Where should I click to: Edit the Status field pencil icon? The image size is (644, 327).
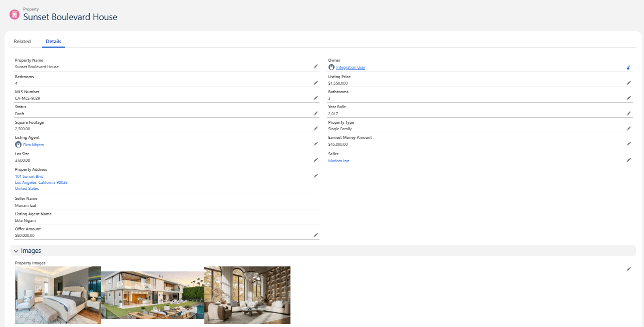tap(315, 113)
